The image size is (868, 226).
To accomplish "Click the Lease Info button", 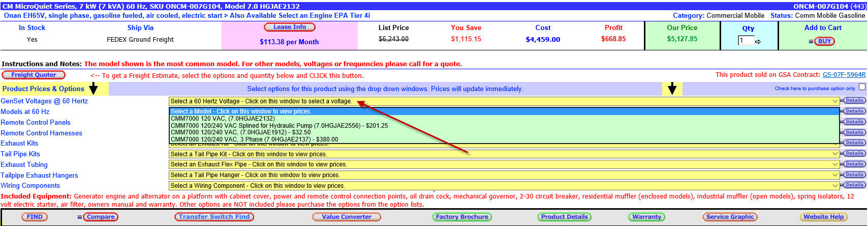I will pos(290,27).
